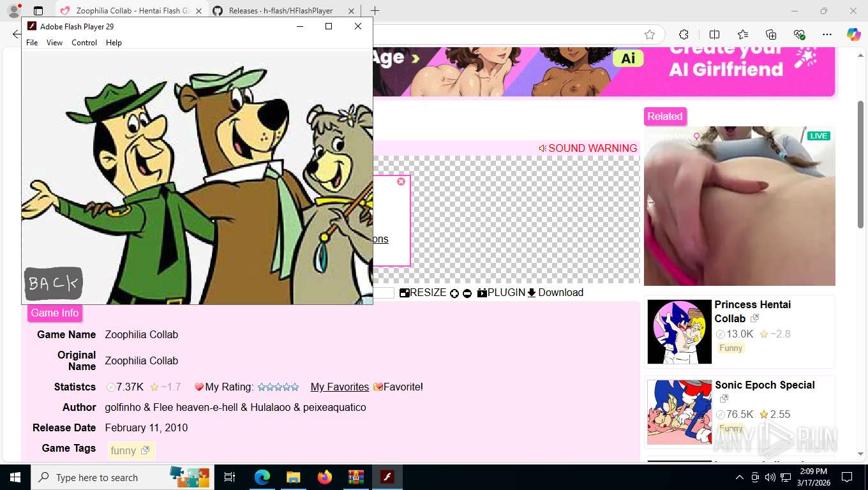The height and width of the screenshot is (490, 868).
Task: Open File Explorer from the taskbar
Action: tap(293, 477)
